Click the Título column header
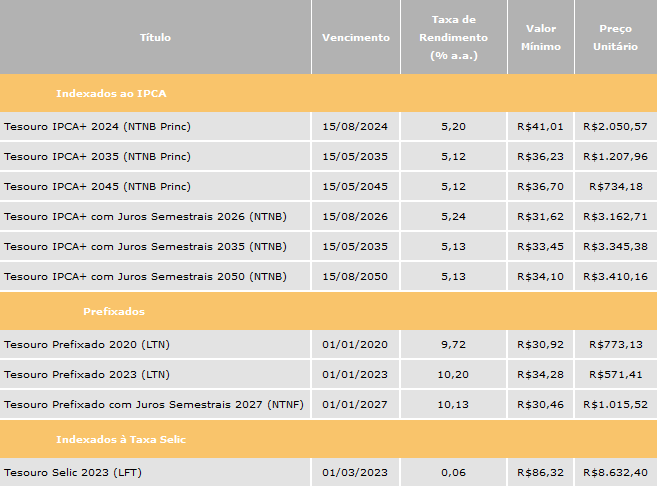657x486 pixels. point(155,37)
